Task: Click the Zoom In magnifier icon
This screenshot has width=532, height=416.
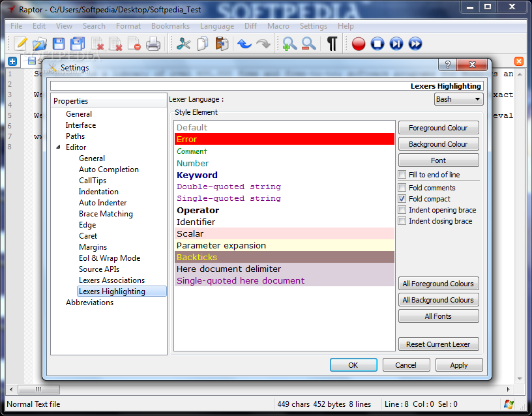Action: pos(289,44)
